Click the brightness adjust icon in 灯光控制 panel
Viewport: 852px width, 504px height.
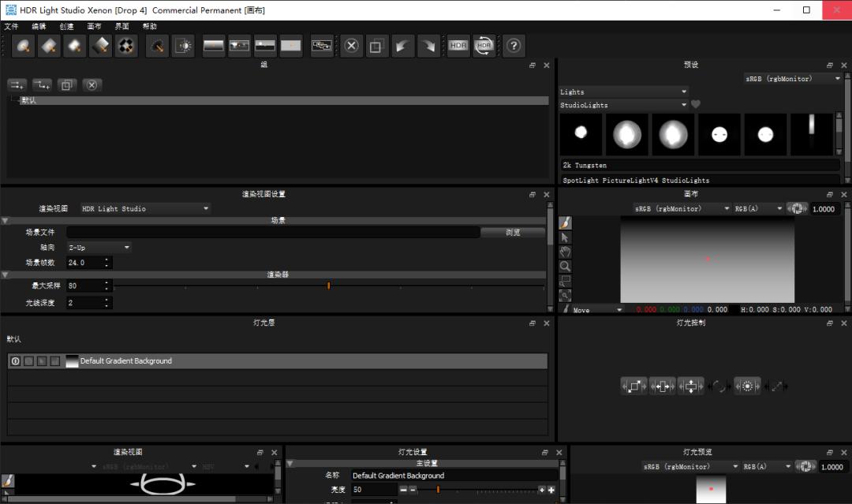point(746,386)
